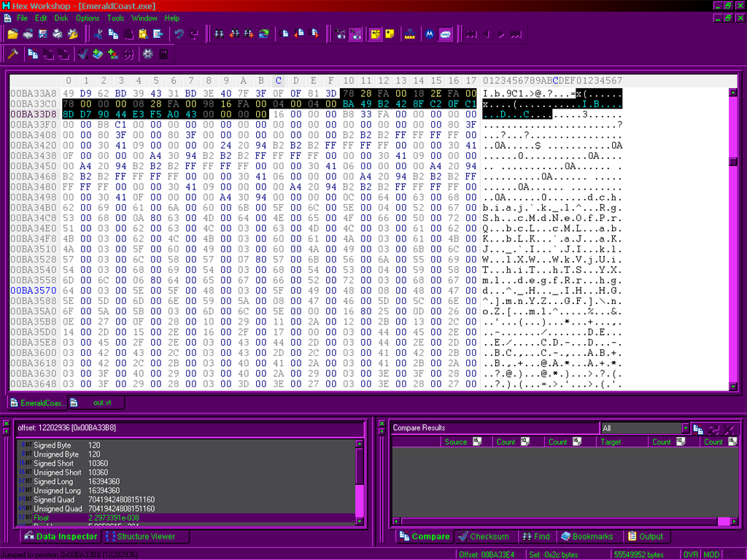Open the Window menu
747x560 pixels.
tap(144, 18)
